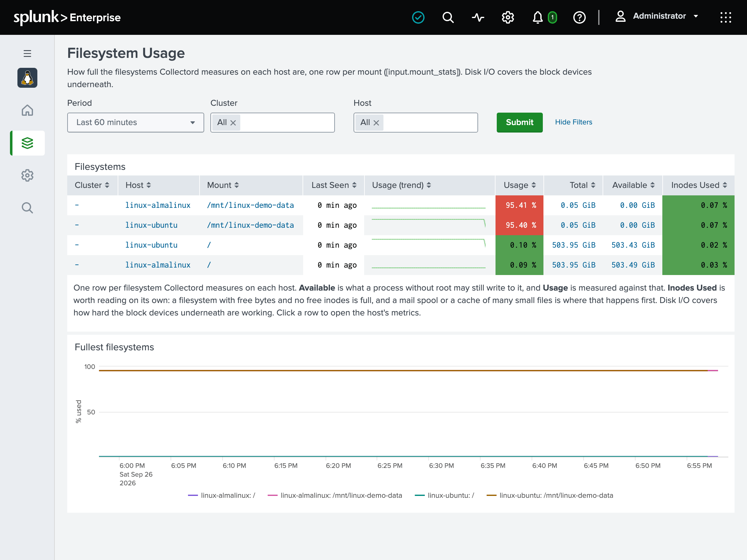747x560 pixels.
Task: Open linux-ubuntu host on the 95.40 % row
Action: 151,225
